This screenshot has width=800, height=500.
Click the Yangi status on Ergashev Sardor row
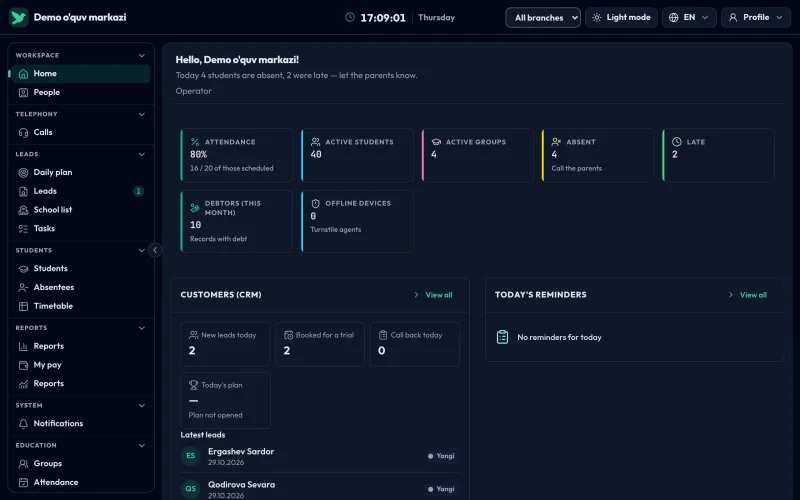(441, 456)
